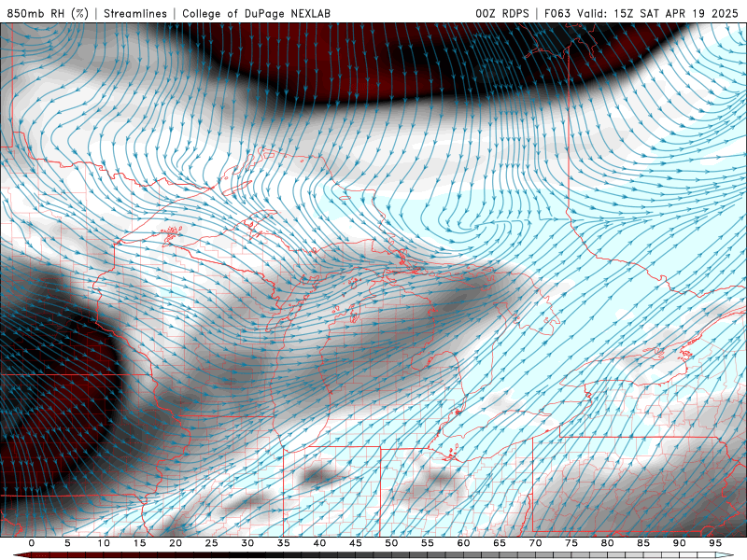The image size is (747, 560).
Task: Click "Valid: 15Z SAT APR 19 2025" text
Action: click(657, 14)
